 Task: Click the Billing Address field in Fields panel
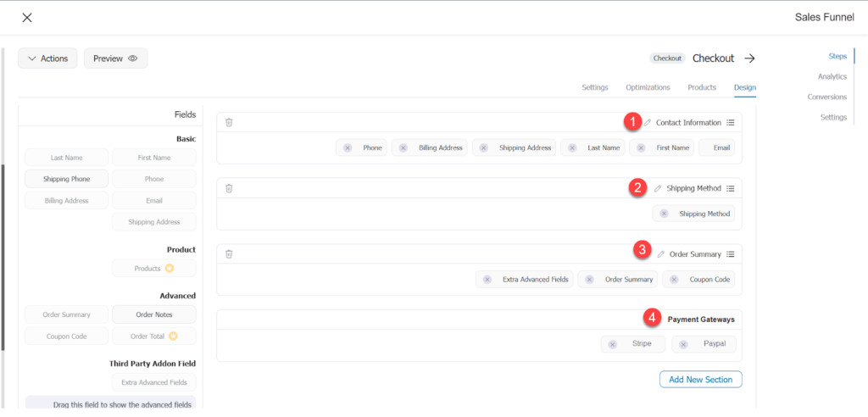[66, 201]
